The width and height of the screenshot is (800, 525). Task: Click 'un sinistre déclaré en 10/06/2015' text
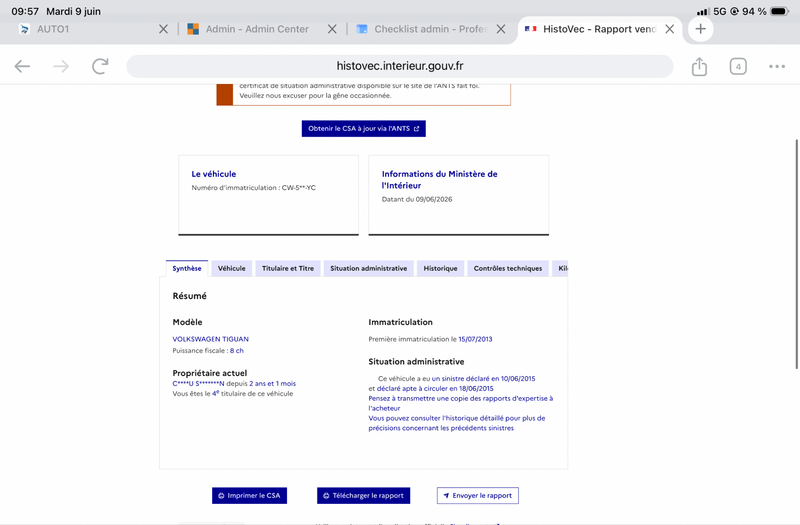tap(483, 379)
